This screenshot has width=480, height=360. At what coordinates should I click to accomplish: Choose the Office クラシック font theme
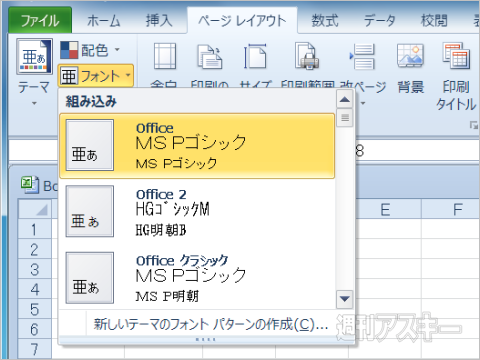[x=197, y=277]
